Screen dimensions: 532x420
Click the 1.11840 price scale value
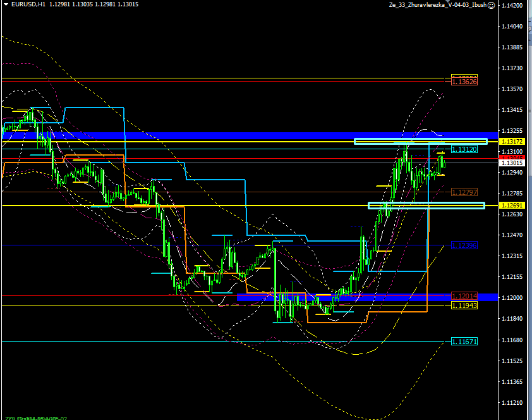(x=512, y=319)
